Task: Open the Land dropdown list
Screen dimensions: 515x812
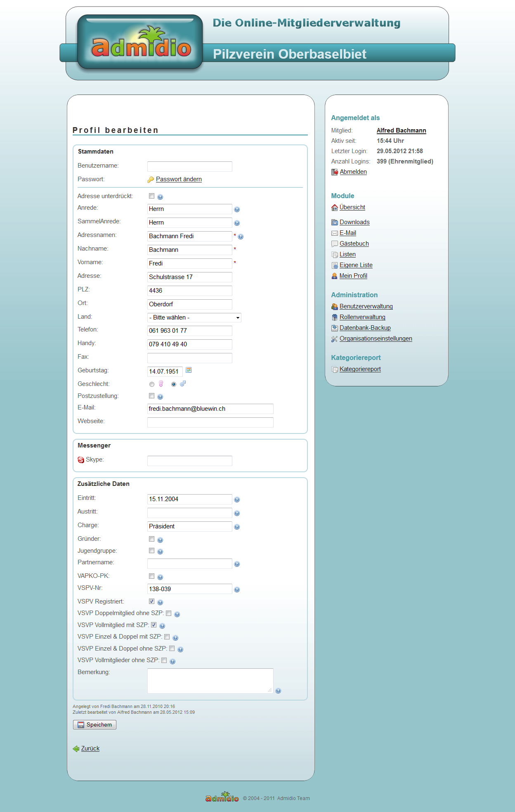Action: tap(194, 317)
